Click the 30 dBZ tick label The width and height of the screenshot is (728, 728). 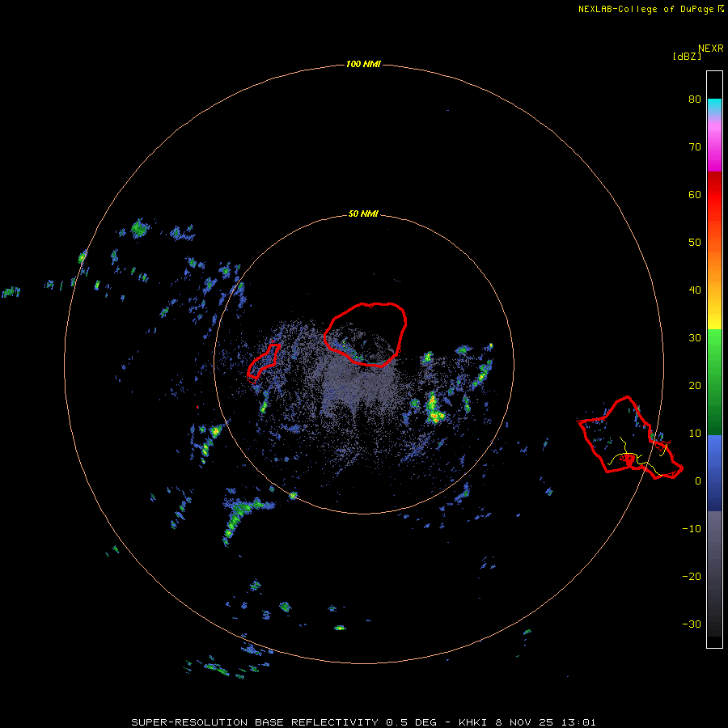coord(695,338)
